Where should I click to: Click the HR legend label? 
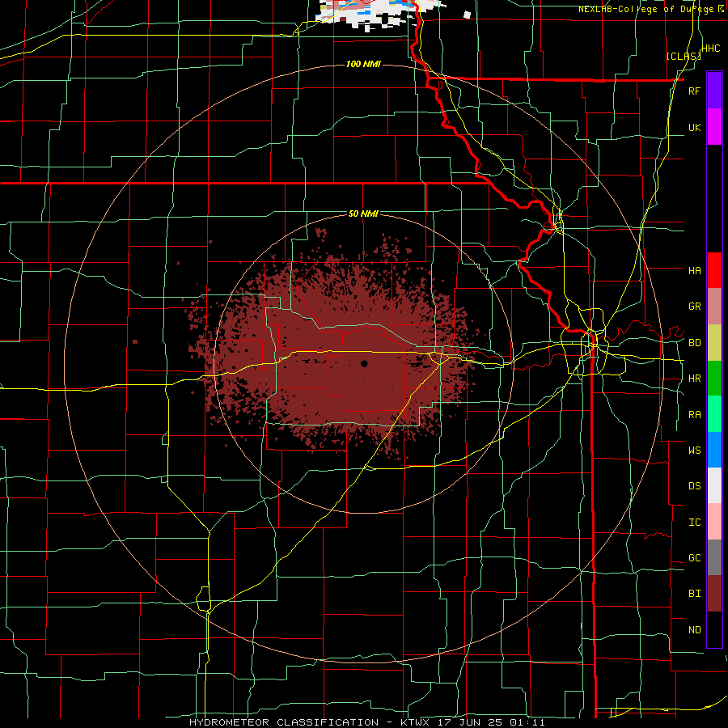tap(694, 379)
